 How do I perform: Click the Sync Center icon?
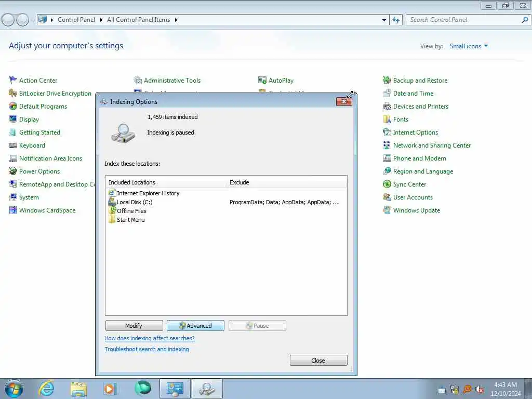(x=387, y=184)
